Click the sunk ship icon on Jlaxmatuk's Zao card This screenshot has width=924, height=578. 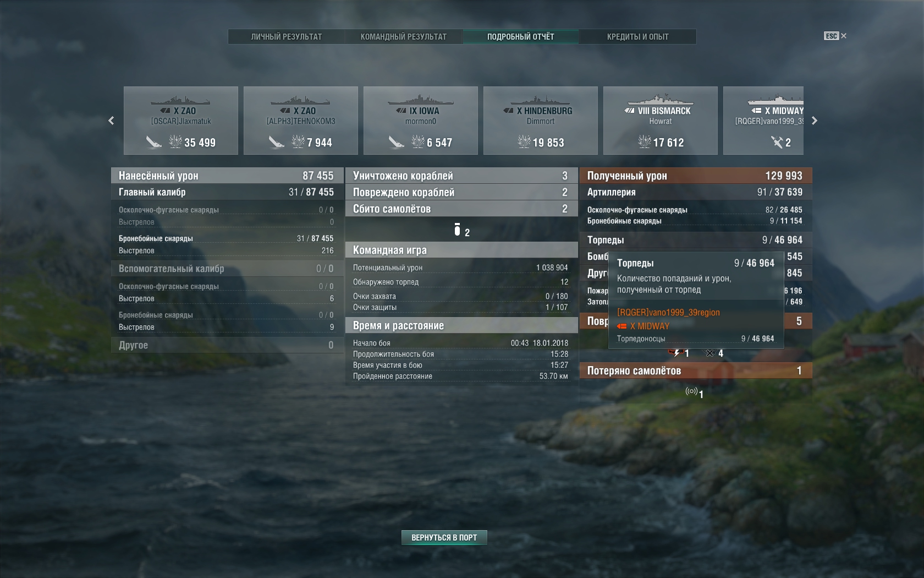pos(153,142)
